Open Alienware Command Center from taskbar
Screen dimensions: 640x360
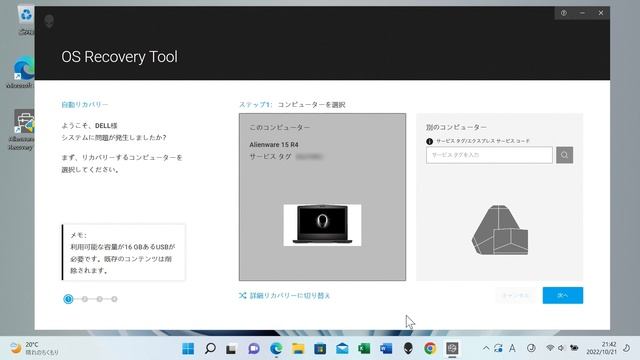click(x=408, y=349)
